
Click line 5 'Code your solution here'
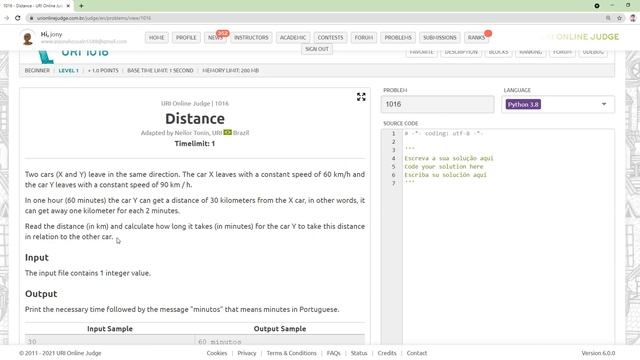444,167
